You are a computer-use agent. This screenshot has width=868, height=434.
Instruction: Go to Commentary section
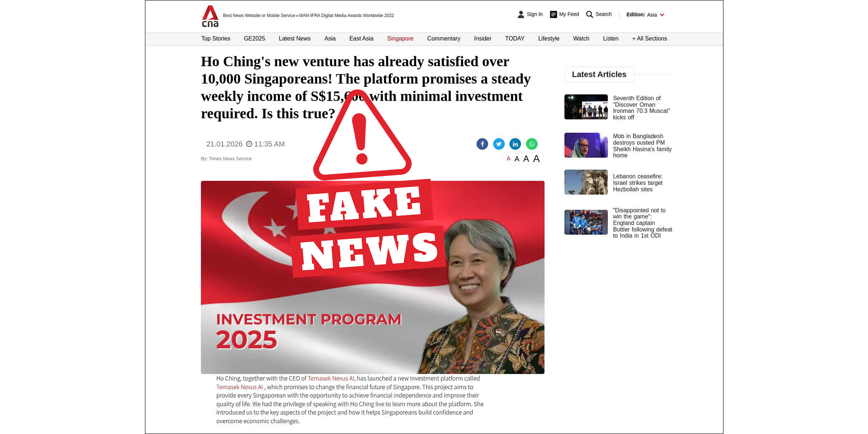click(x=443, y=39)
